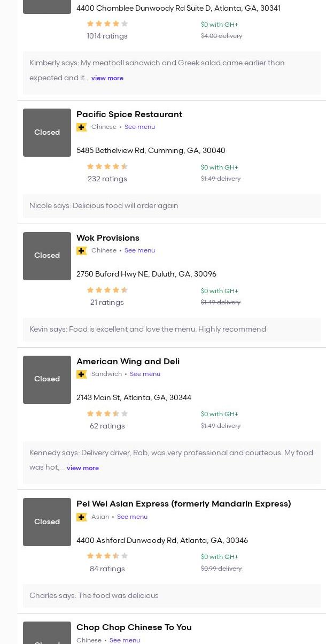
Task: Click Closed thumbnail for American Wing and Deli
Action: tap(47, 379)
